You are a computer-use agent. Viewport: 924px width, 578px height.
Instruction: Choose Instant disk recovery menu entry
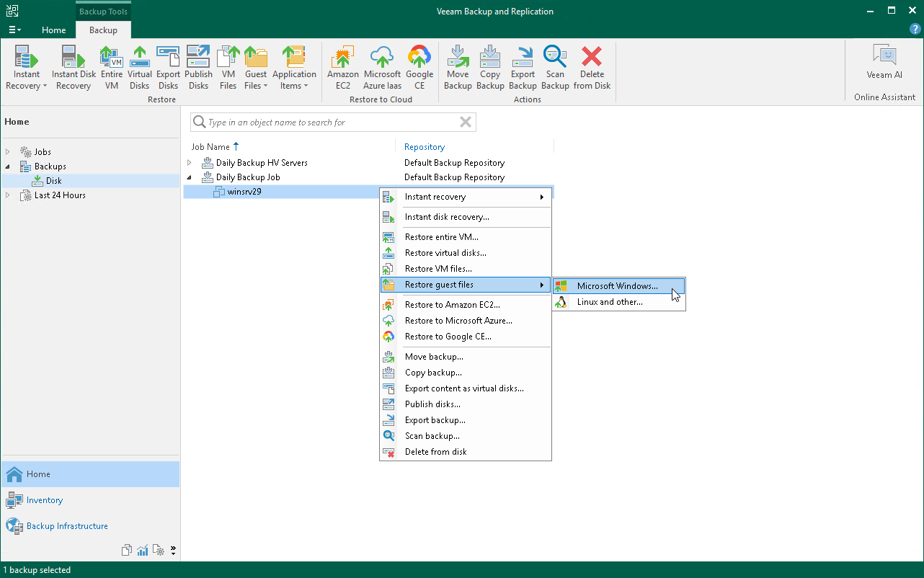tap(466, 217)
